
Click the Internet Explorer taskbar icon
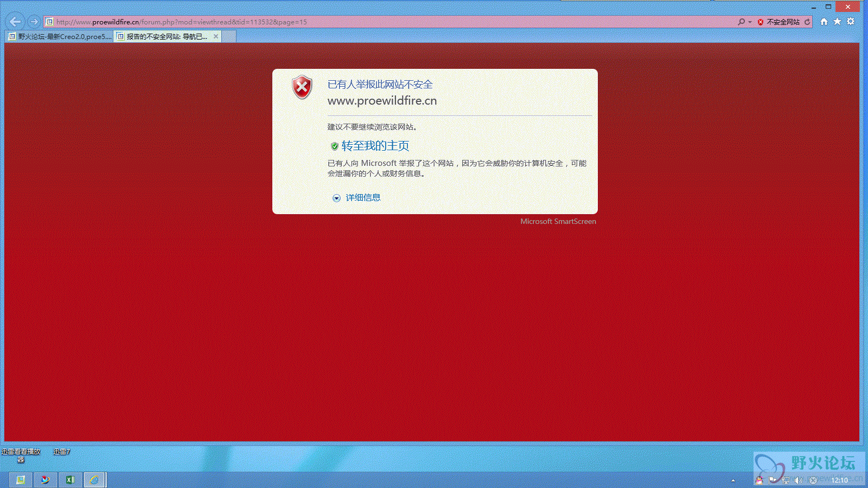(94, 480)
